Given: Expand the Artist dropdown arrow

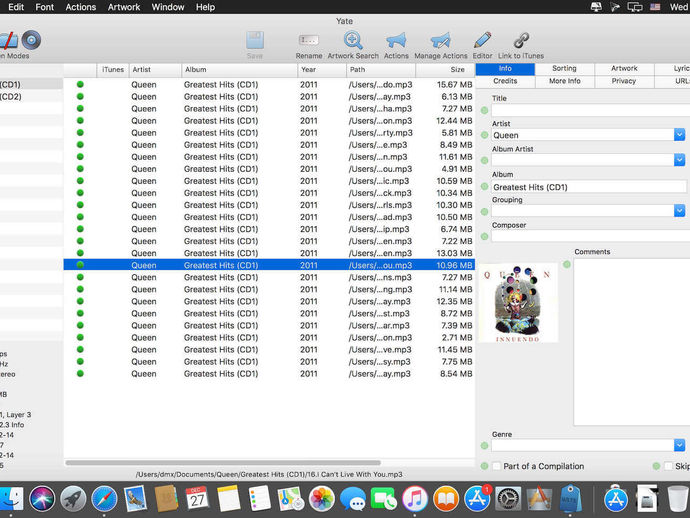Looking at the screenshot, I should point(679,135).
